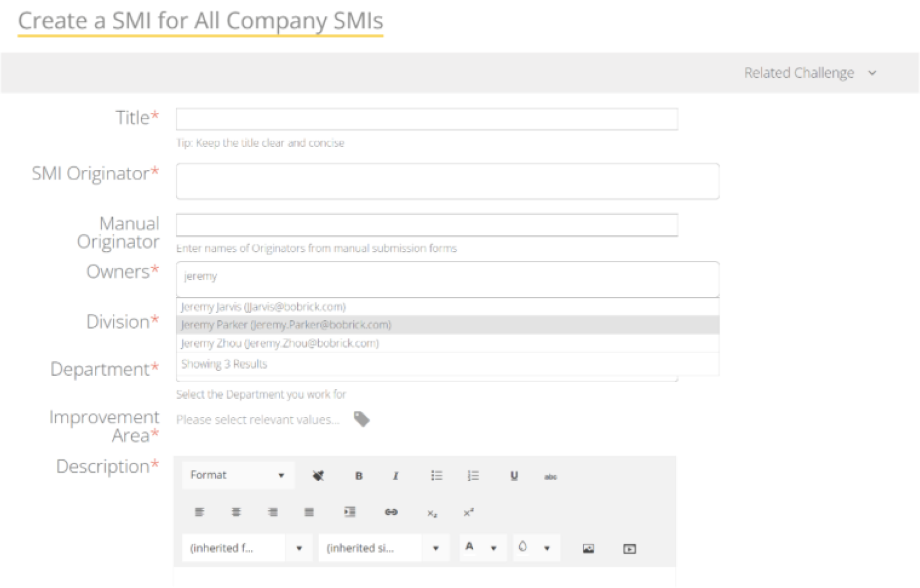Center align the description text
This screenshot has width=920, height=588.
click(236, 512)
